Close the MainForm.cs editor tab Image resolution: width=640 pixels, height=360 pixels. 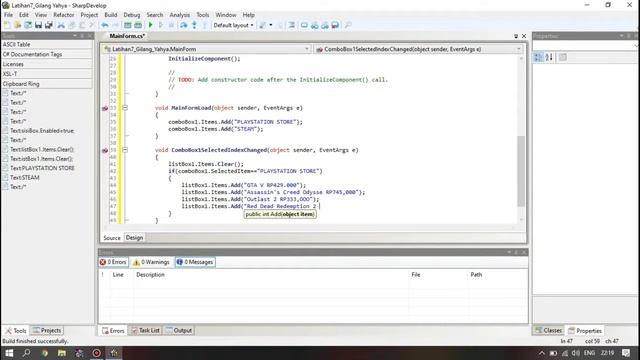524,36
